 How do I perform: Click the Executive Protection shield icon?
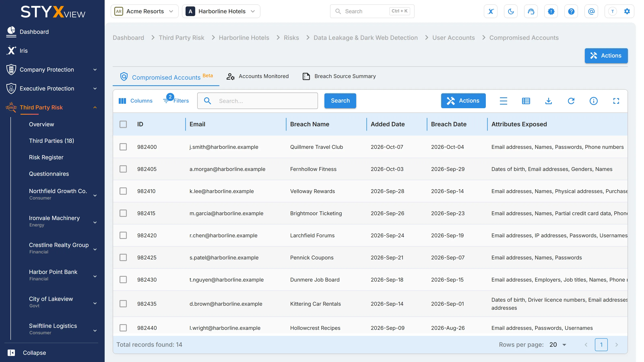point(11,88)
